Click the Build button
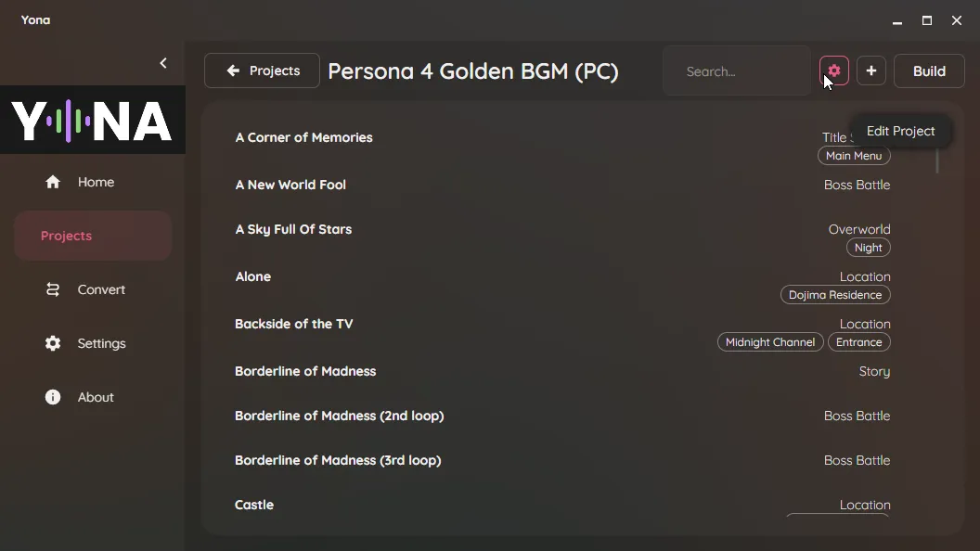The height and width of the screenshot is (551, 980). click(x=929, y=70)
